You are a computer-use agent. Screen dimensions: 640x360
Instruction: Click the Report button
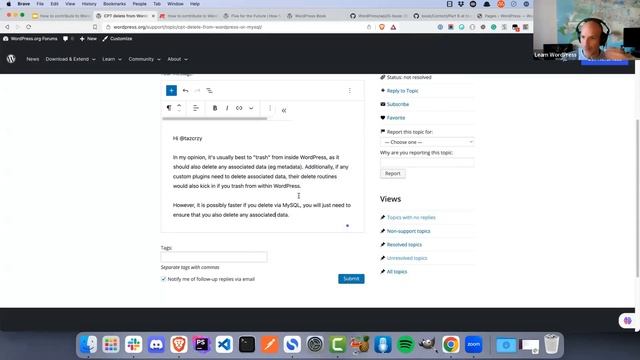(393, 173)
